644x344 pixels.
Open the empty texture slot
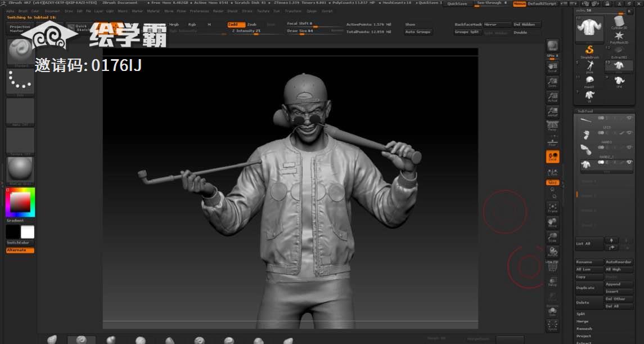[x=20, y=141]
